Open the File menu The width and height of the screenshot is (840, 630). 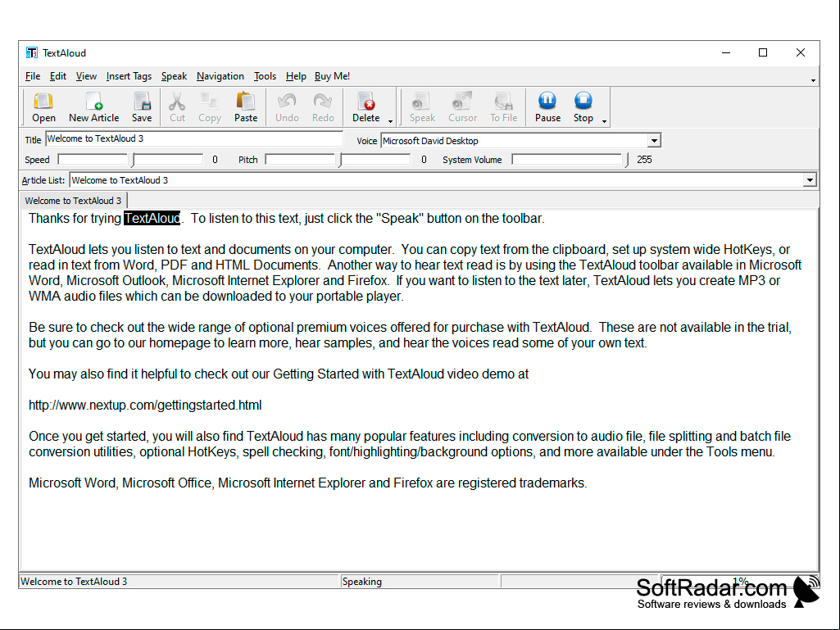coord(33,76)
